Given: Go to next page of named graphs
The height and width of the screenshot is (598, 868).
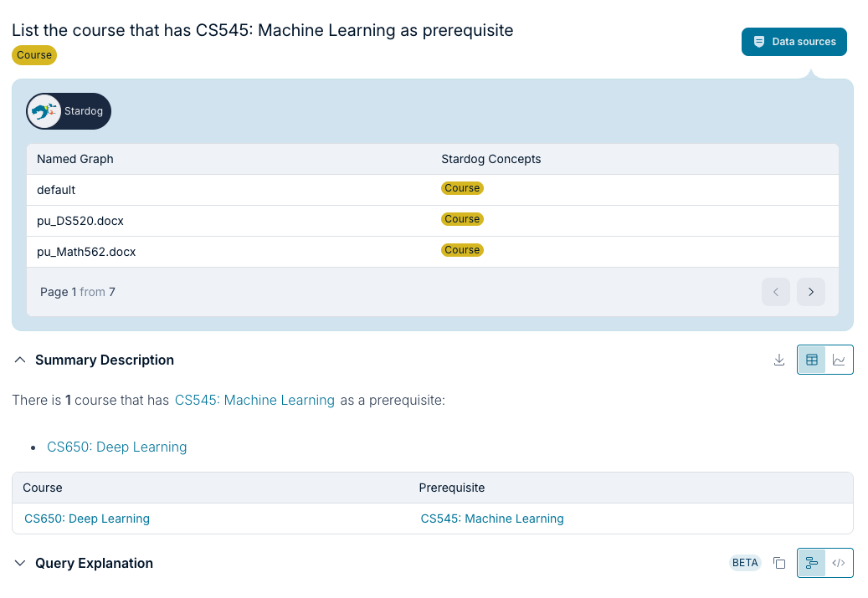Looking at the screenshot, I should point(810,292).
